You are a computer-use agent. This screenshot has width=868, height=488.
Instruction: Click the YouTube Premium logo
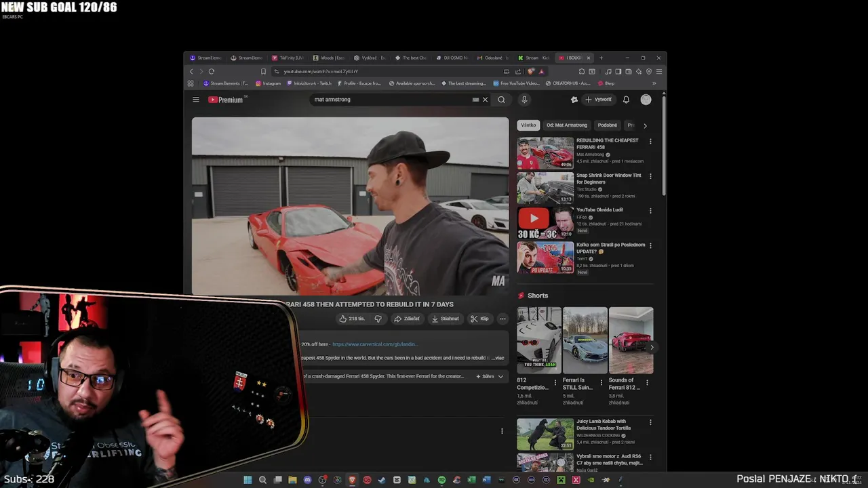[226, 100]
